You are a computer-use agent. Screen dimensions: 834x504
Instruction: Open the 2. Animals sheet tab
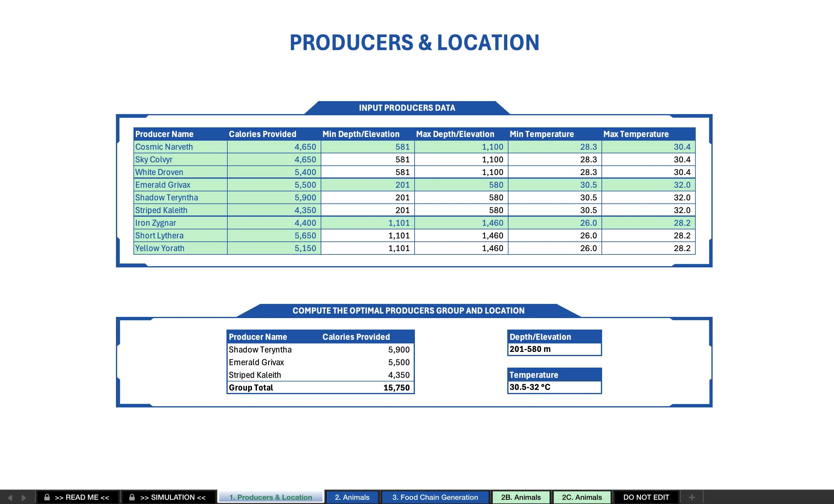(352, 497)
